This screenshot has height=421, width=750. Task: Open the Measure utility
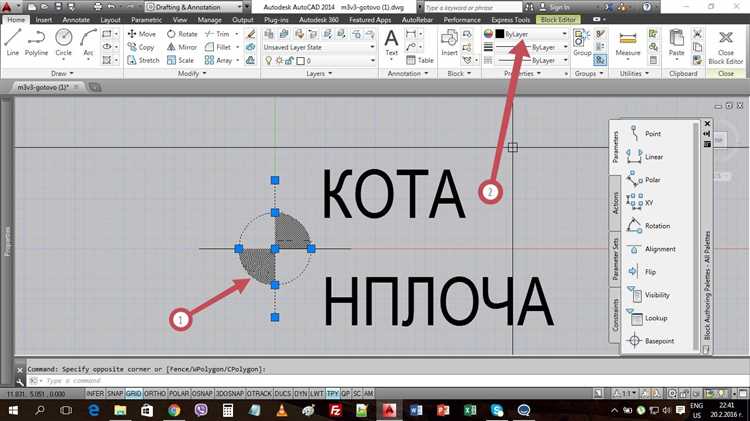coord(628,44)
